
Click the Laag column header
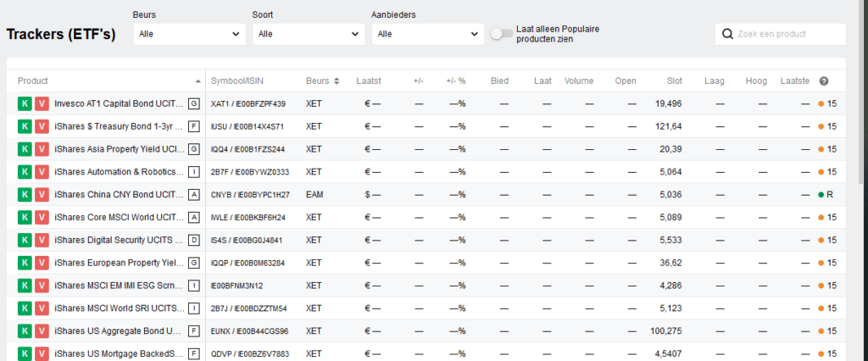[x=714, y=81]
